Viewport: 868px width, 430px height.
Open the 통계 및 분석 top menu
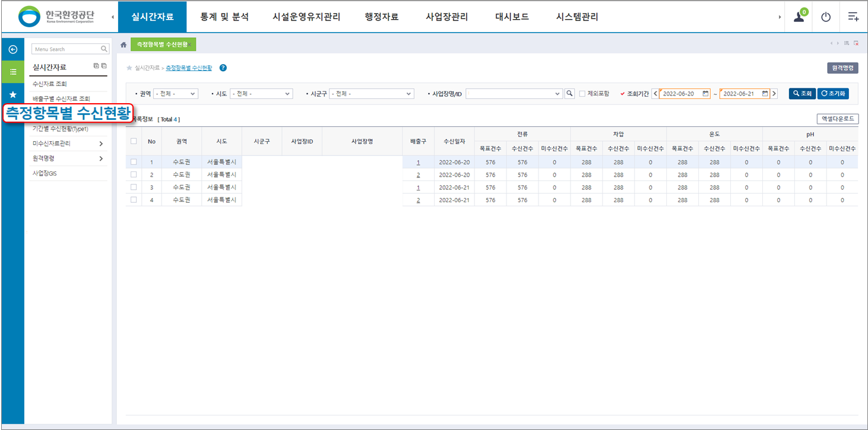pos(225,17)
